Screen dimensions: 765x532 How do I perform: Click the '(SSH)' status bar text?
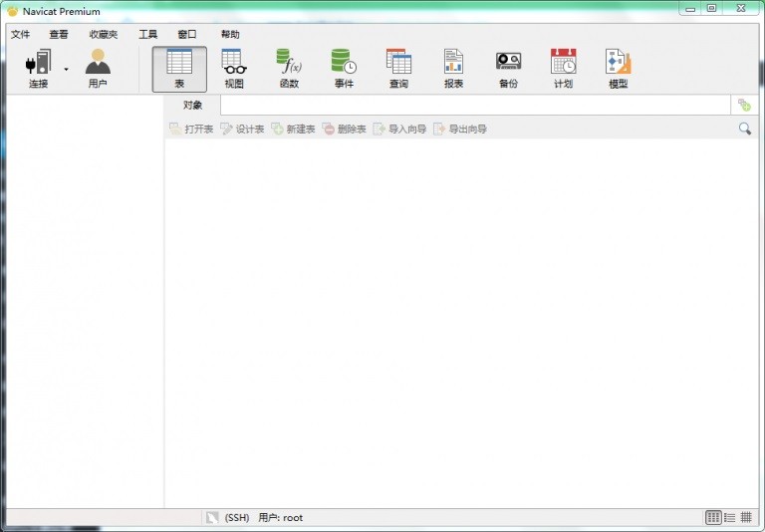click(x=237, y=517)
